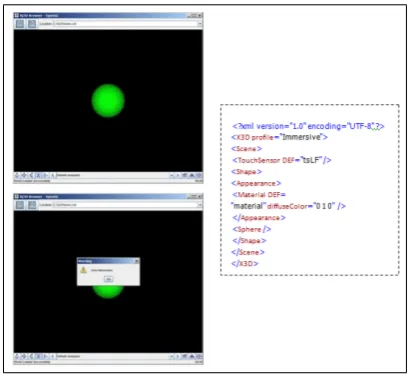Click the '<TouchSensor DEF="tsLF"/>' code line
409x374 pixels.
pos(282,160)
